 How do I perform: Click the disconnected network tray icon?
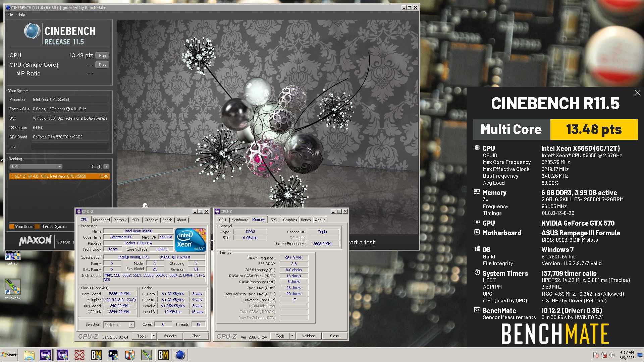point(604,355)
